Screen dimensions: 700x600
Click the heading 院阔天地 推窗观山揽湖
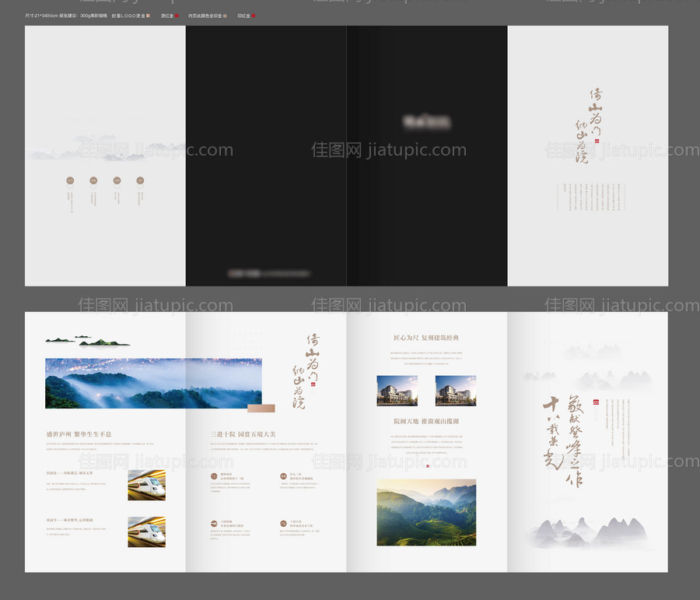[x=426, y=421]
